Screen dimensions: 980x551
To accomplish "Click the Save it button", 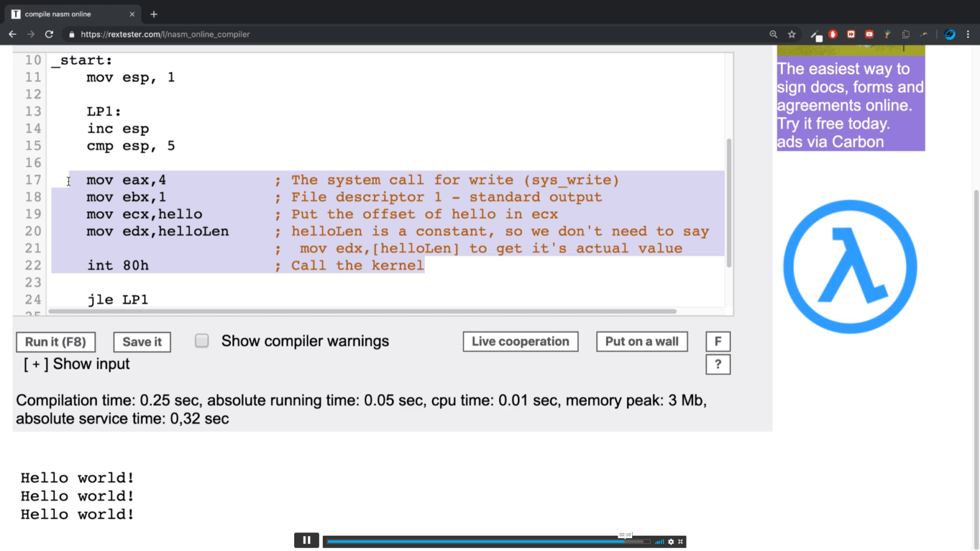I will (x=142, y=342).
